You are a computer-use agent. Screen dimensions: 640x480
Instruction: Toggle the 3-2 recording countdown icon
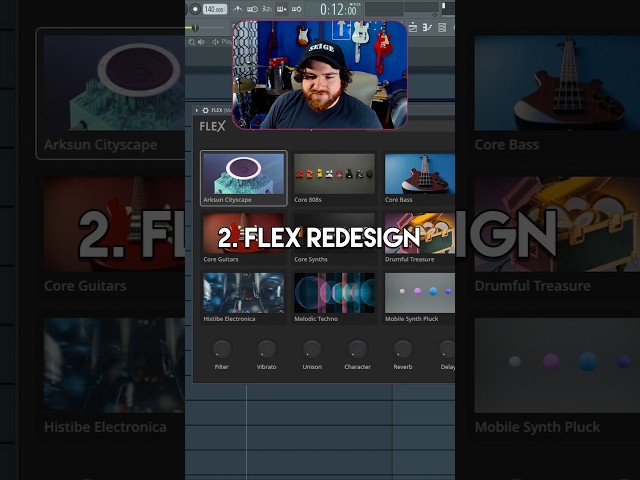click(x=267, y=9)
